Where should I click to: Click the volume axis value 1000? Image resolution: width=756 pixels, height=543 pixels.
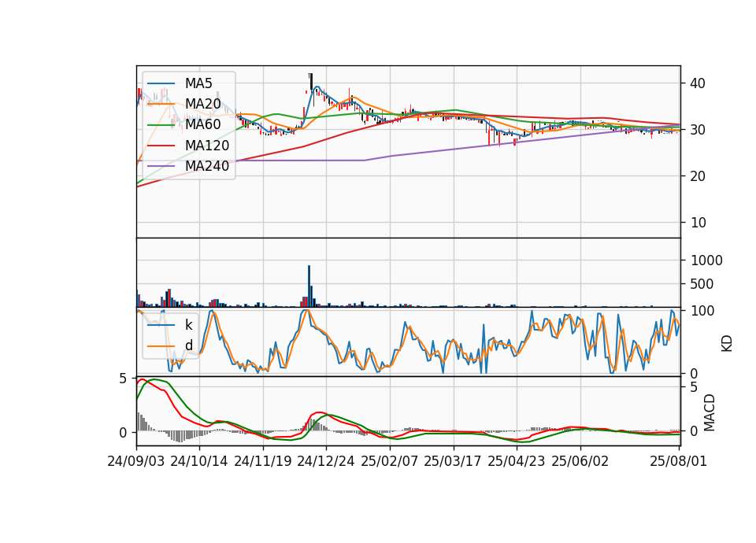[x=706, y=260]
